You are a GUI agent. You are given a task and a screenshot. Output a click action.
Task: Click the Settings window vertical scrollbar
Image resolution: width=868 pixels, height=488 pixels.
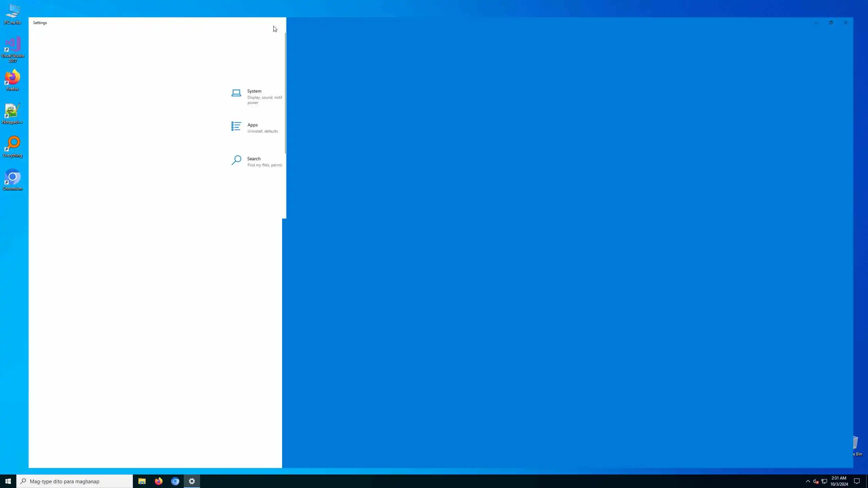tap(285, 93)
